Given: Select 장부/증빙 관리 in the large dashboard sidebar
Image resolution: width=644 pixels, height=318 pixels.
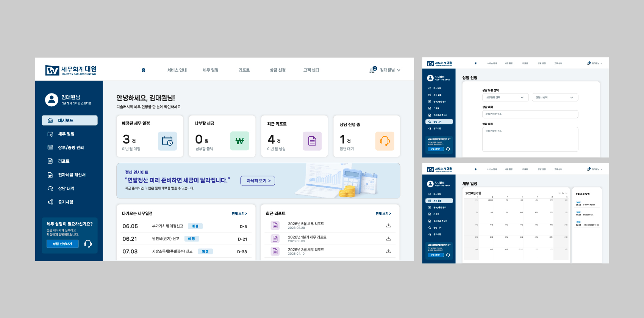Looking at the screenshot, I should (x=70, y=148).
